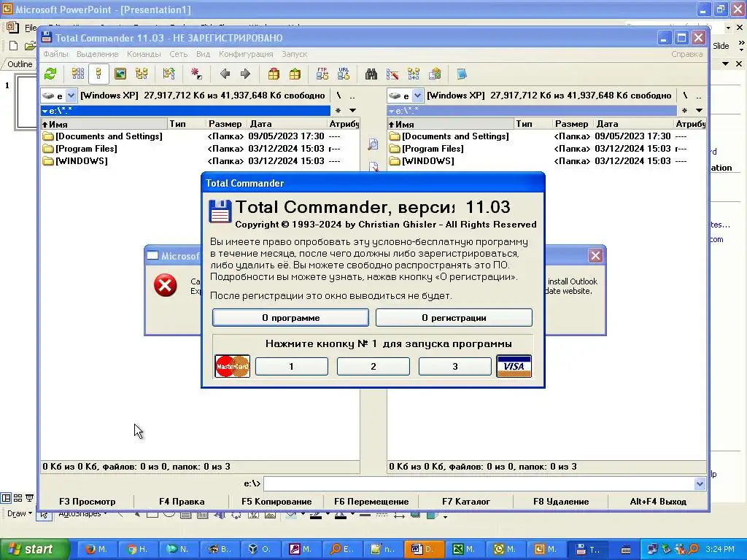Go back using left arrow toolbar icon
The height and width of the screenshot is (560, 747).
225,74
